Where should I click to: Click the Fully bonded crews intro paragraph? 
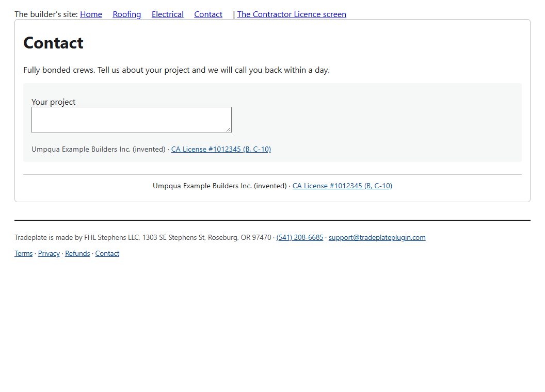tap(177, 70)
